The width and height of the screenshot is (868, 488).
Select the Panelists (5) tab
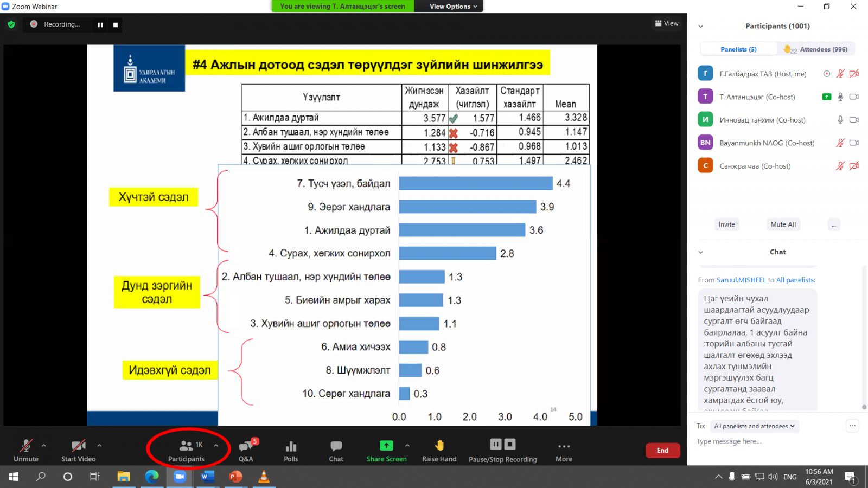[738, 49]
